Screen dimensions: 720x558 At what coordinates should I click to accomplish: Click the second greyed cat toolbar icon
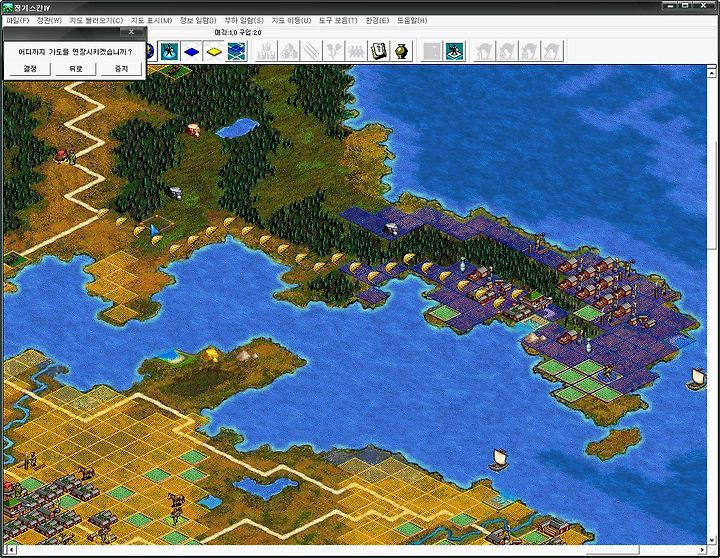tap(507, 51)
